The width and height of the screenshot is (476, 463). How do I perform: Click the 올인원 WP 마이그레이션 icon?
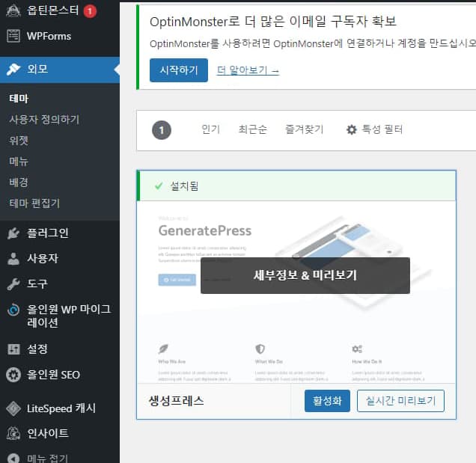13,310
